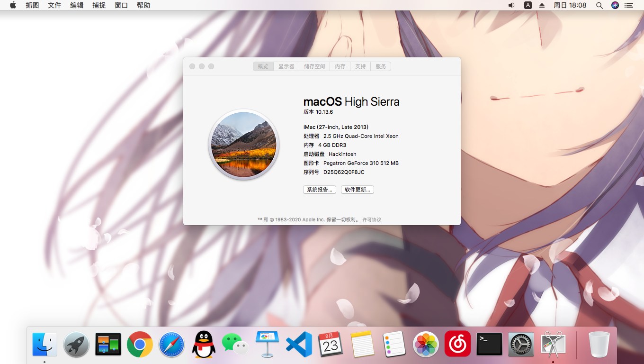
Task: Click the Apple Inc. copyright notice
Action: tap(308, 220)
